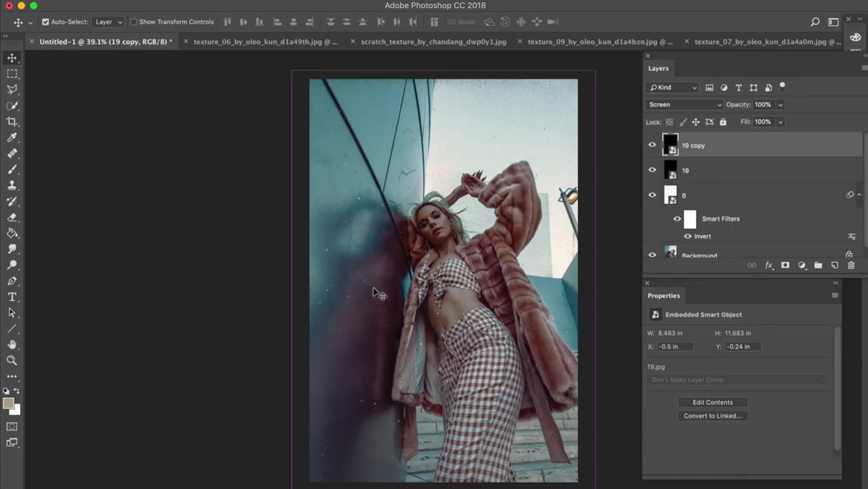This screenshot has width=868, height=489.
Task: Delete layer with trash icon
Action: click(x=851, y=265)
